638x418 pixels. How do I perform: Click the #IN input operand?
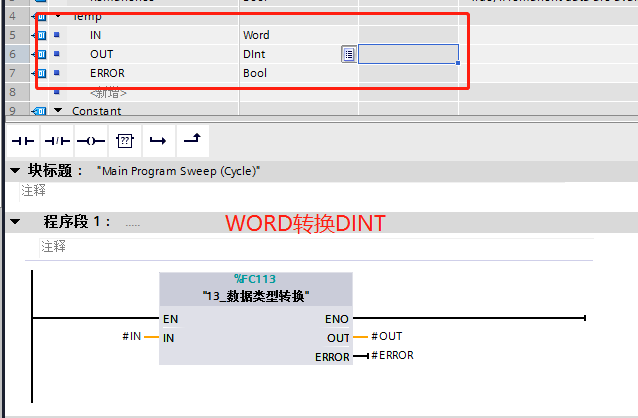click(x=132, y=336)
